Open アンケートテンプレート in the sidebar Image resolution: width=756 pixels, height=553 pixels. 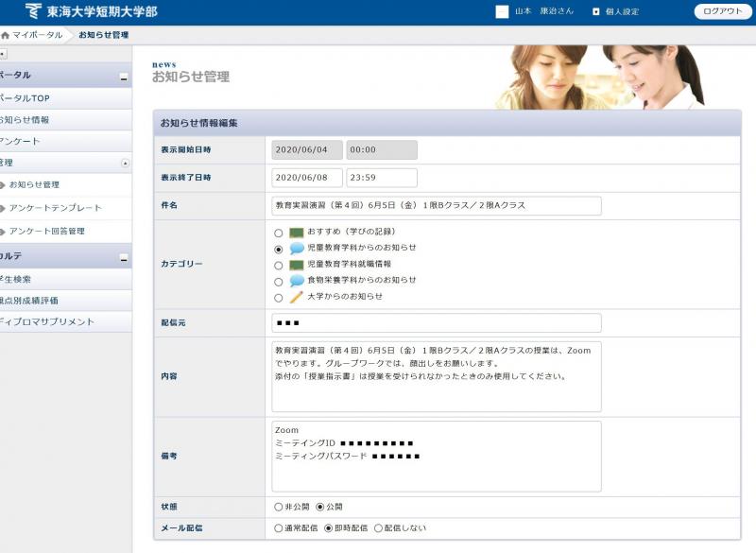(x=55, y=208)
